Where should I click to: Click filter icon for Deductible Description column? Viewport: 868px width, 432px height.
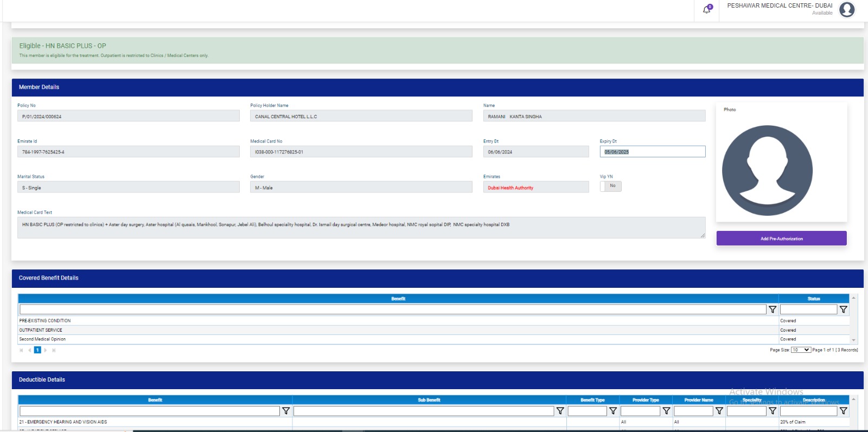point(843,411)
